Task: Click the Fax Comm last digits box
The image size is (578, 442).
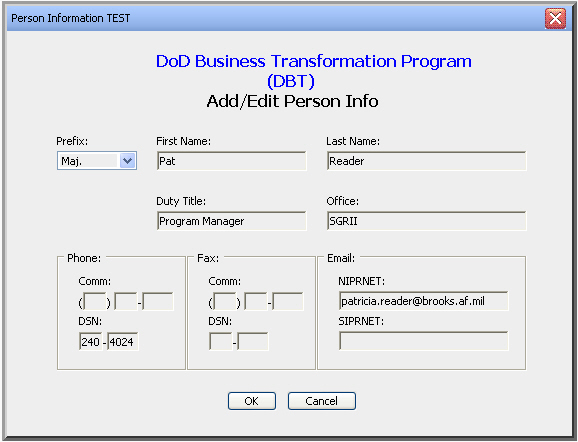Action: [288, 302]
